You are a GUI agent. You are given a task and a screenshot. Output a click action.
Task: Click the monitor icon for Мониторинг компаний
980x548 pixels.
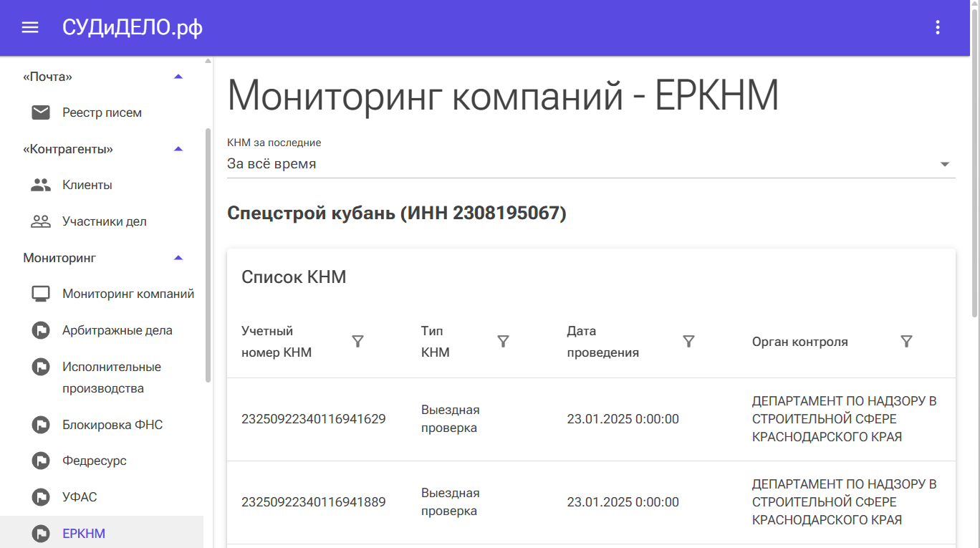coord(41,294)
